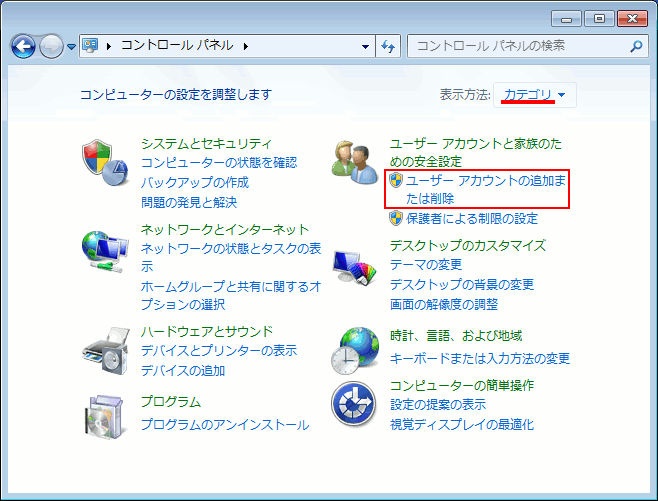Open プログラムのアンインストール link
This screenshot has height=501, width=658.
point(225,424)
